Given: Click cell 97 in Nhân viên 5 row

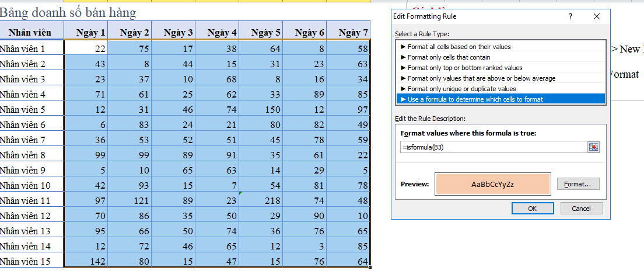Looking at the screenshot, I should pyautogui.click(x=348, y=109).
